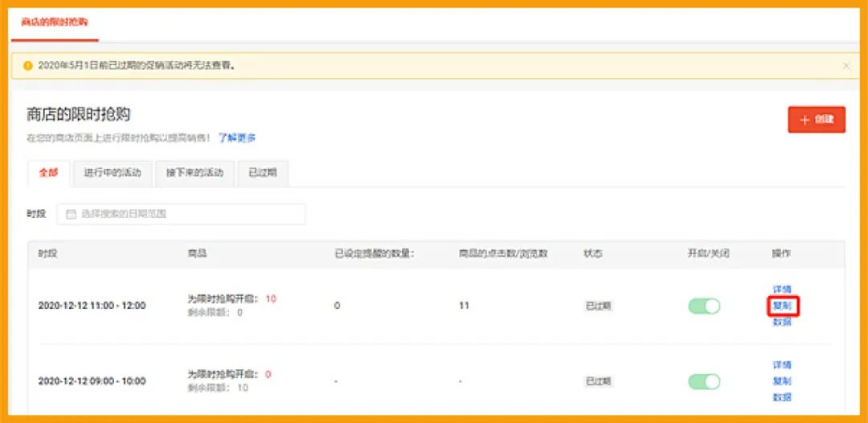
Task: Click the 开启/关闭 column header
Action: coord(709,254)
